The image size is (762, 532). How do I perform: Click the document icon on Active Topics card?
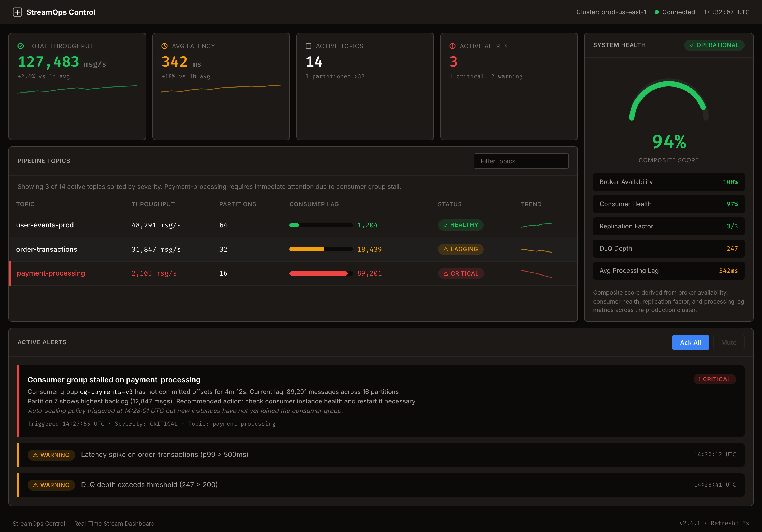coord(309,46)
